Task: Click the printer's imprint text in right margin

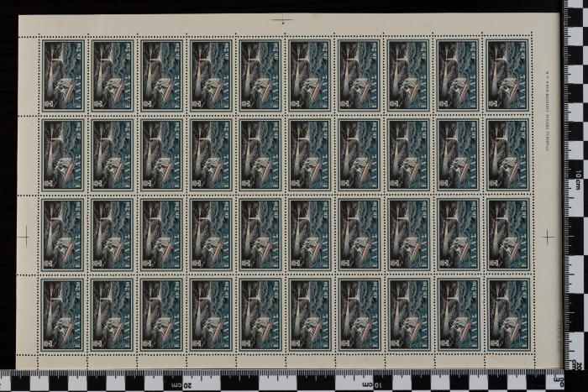Action: (x=546, y=111)
